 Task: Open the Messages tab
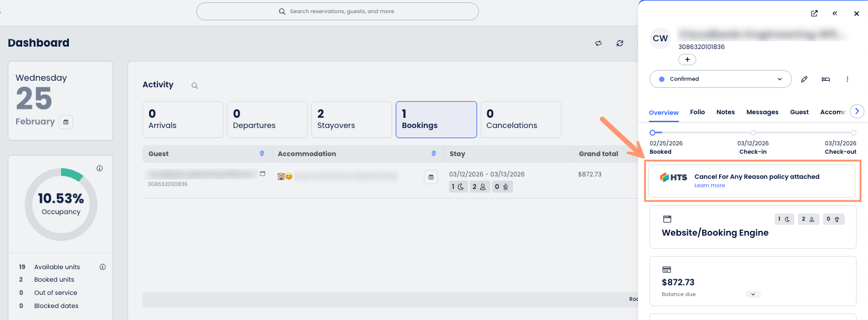[762, 112]
